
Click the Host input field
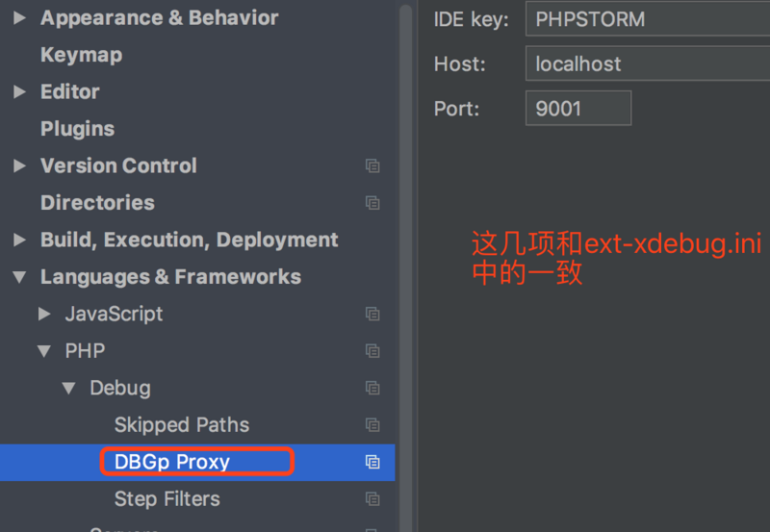tap(647, 64)
